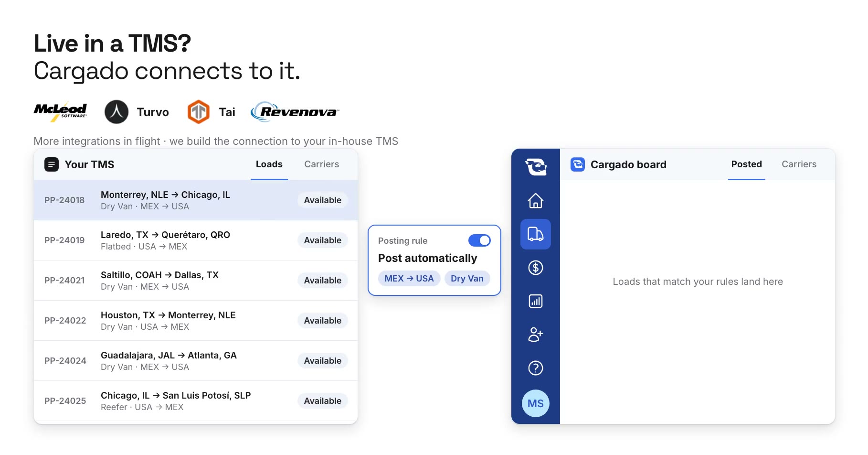Viewport: 868px width, 455px height.
Task: Click the Posting rule label
Action: point(402,241)
